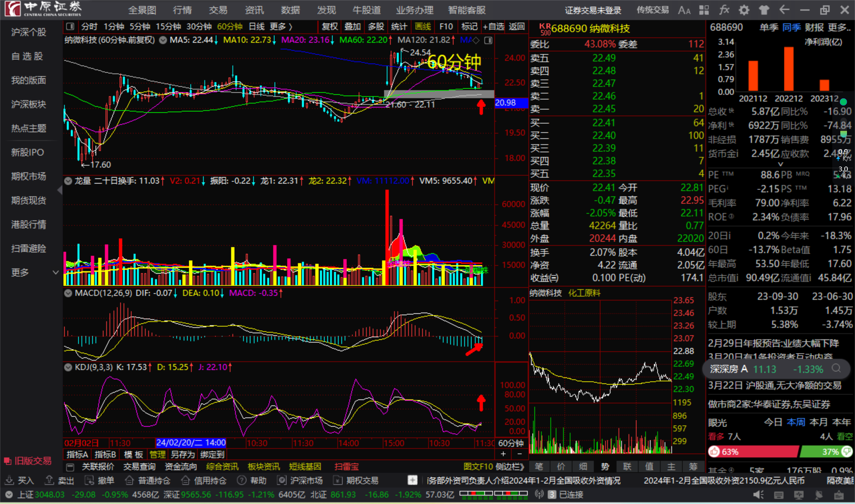Open the 行情 top menu
The width and height of the screenshot is (855, 504).
tap(182, 10)
